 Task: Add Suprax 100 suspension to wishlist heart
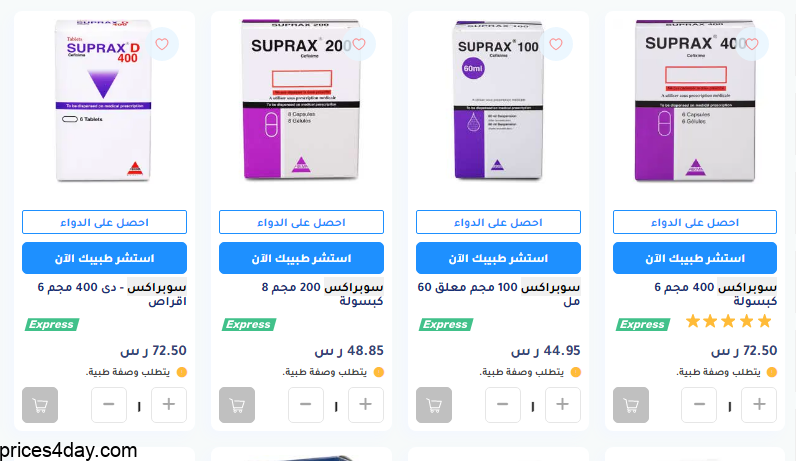pos(556,44)
